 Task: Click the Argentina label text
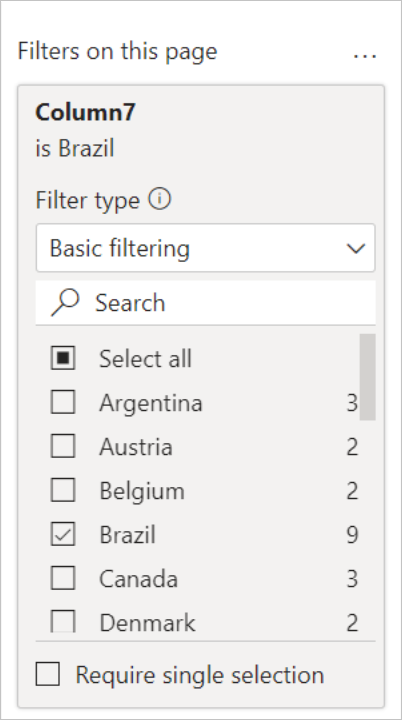click(x=151, y=403)
